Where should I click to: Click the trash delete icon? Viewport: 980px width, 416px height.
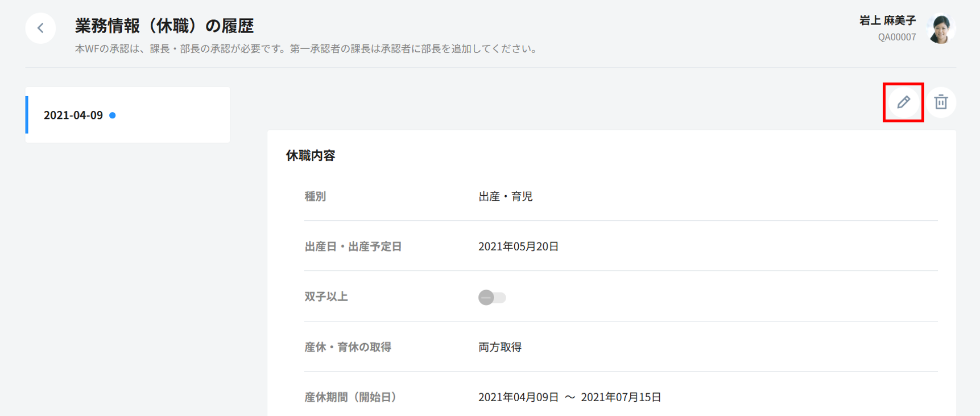point(941,102)
